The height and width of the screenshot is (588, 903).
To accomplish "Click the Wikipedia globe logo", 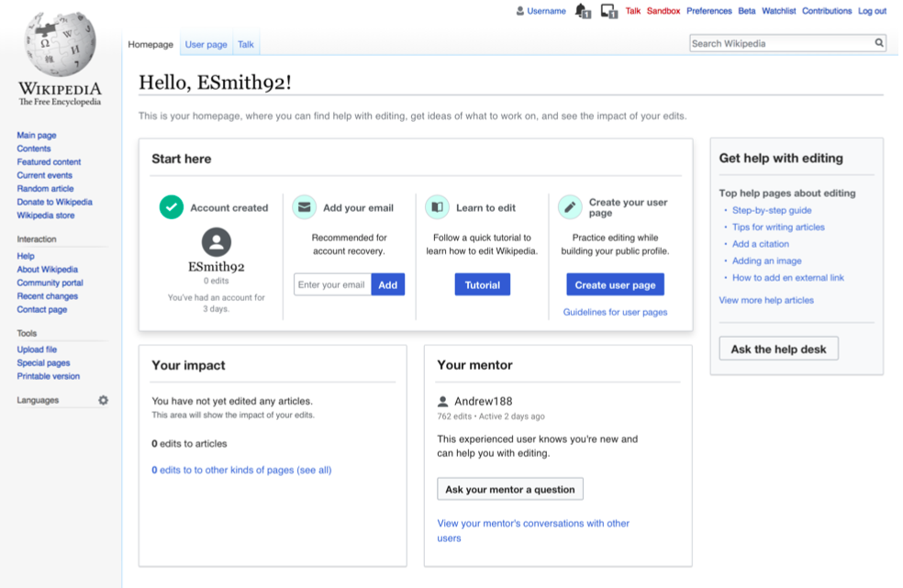I will (x=60, y=43).
